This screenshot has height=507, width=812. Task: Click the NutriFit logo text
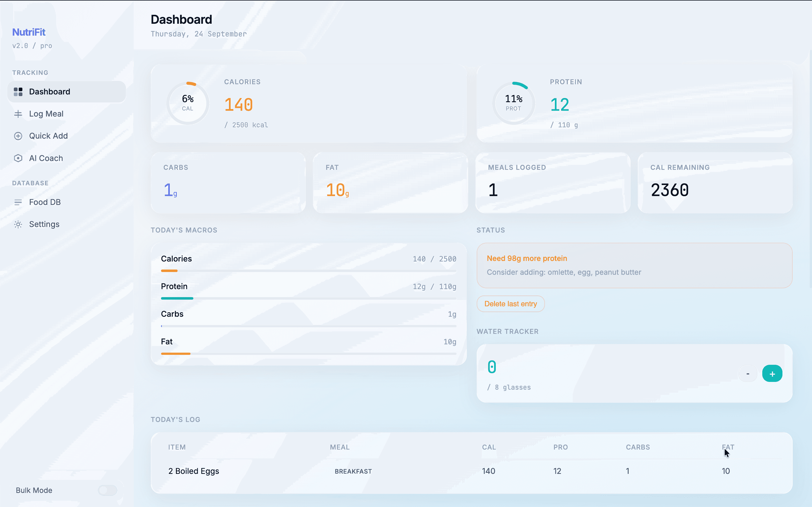pyautogui.click(x=29, y=32)
